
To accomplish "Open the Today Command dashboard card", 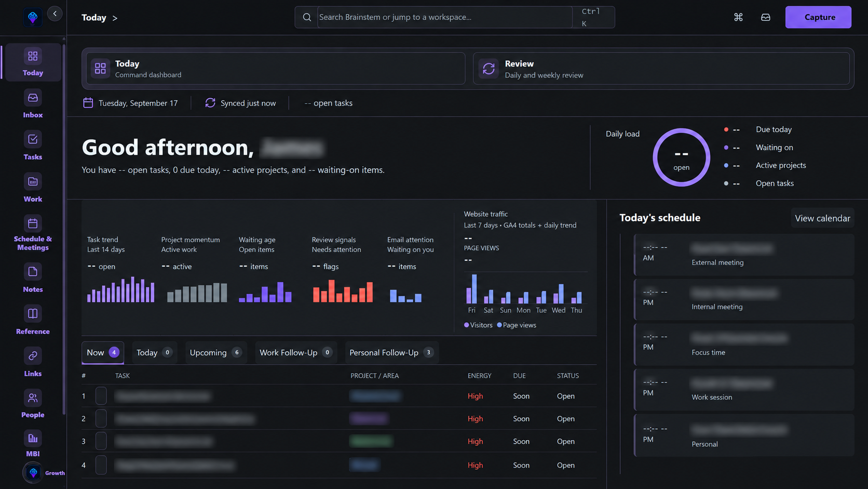I will click(275, 69).
